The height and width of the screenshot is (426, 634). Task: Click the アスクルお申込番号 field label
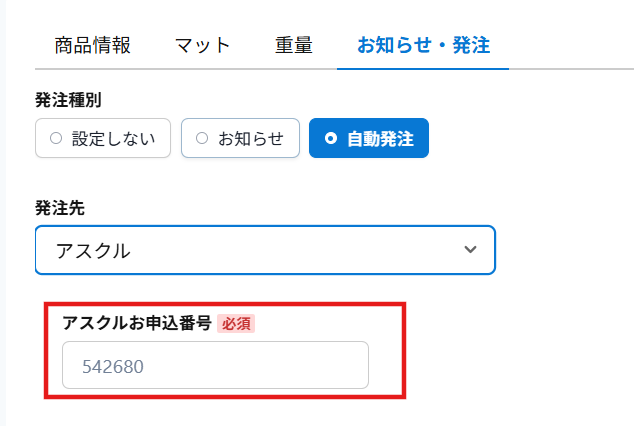click(136, 323)
